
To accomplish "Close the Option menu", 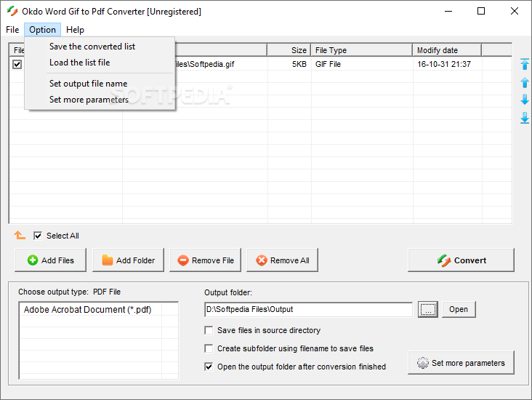I will [x=42, y=30].
